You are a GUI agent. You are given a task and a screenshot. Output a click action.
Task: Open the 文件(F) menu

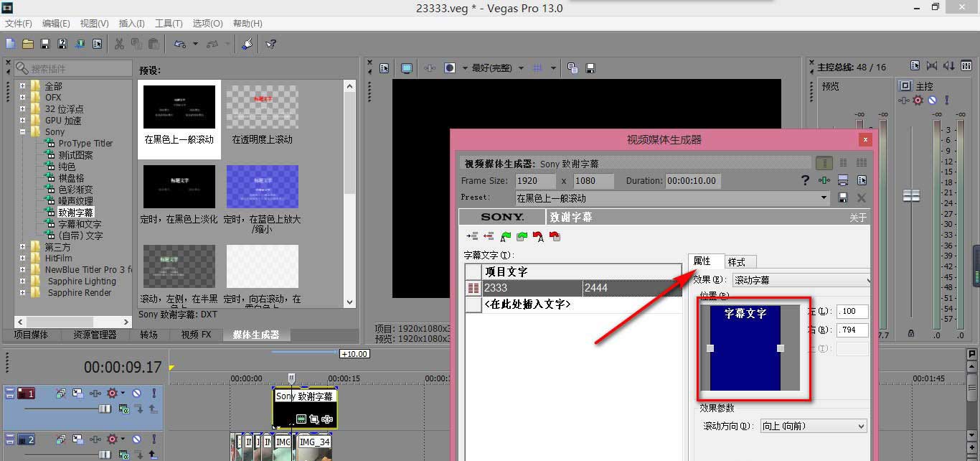[19, 24]
